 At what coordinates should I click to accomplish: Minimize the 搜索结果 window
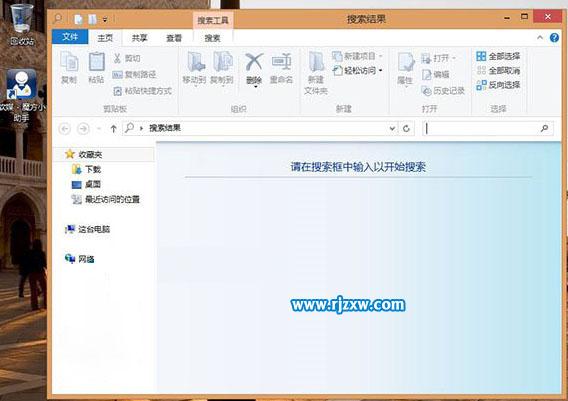(x=507, y=17)
